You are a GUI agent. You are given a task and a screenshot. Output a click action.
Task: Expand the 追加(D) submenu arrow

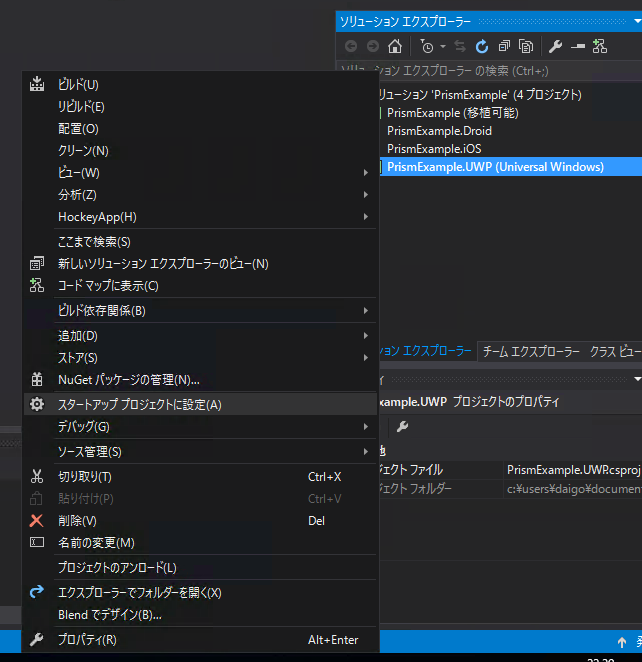(x=366, y=335)
